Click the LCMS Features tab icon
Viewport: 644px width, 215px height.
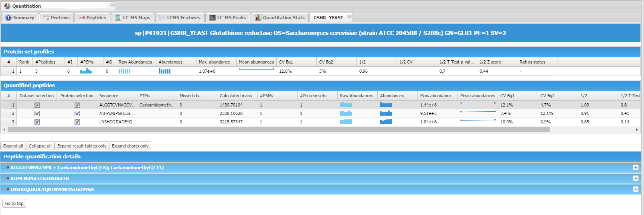(x=162, y=18)
